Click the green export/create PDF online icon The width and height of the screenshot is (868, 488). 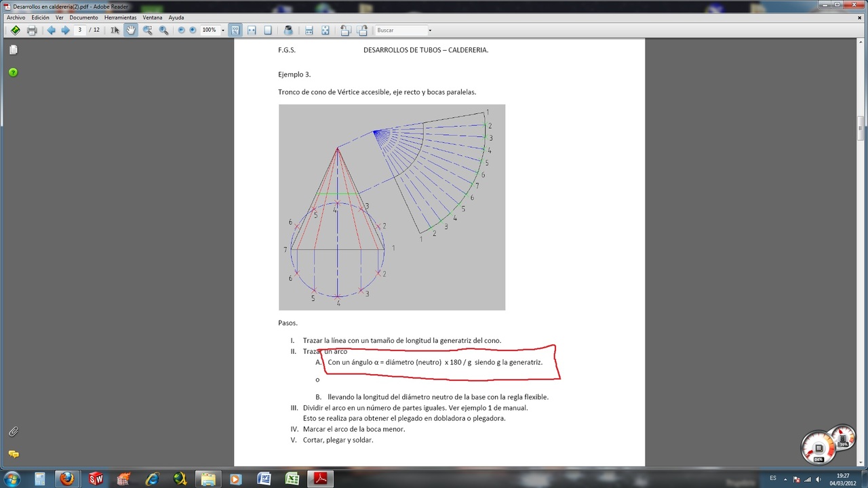click(x=15, y=30)
